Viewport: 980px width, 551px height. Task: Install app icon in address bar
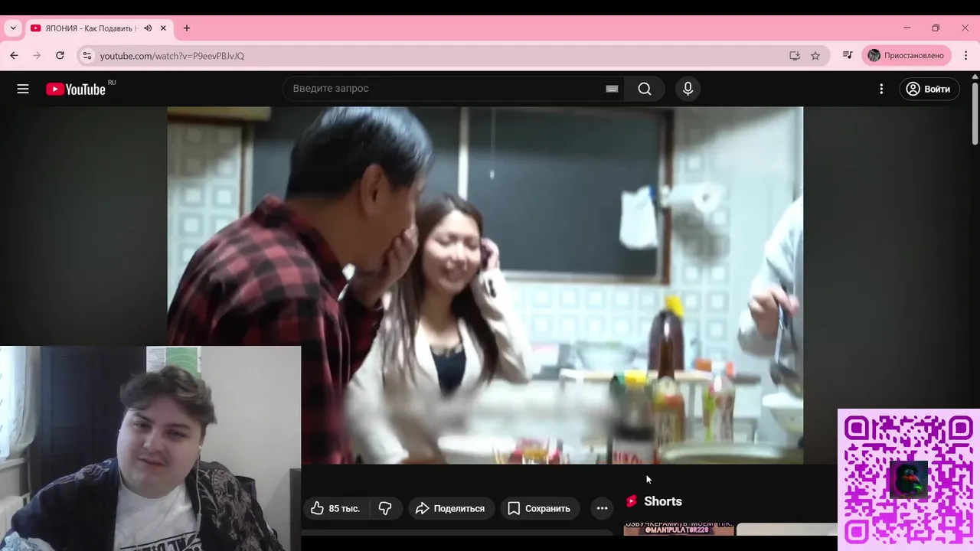795,56
